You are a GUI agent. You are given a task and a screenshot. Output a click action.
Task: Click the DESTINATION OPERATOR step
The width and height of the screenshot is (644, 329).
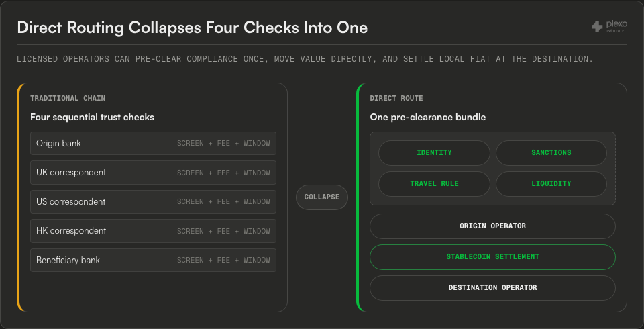point(492,288)
